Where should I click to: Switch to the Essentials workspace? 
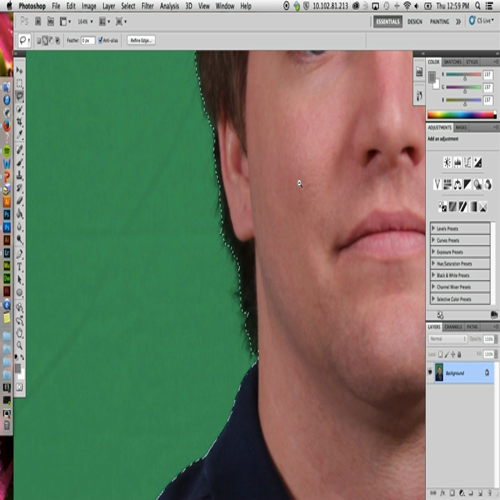(388, 22)
